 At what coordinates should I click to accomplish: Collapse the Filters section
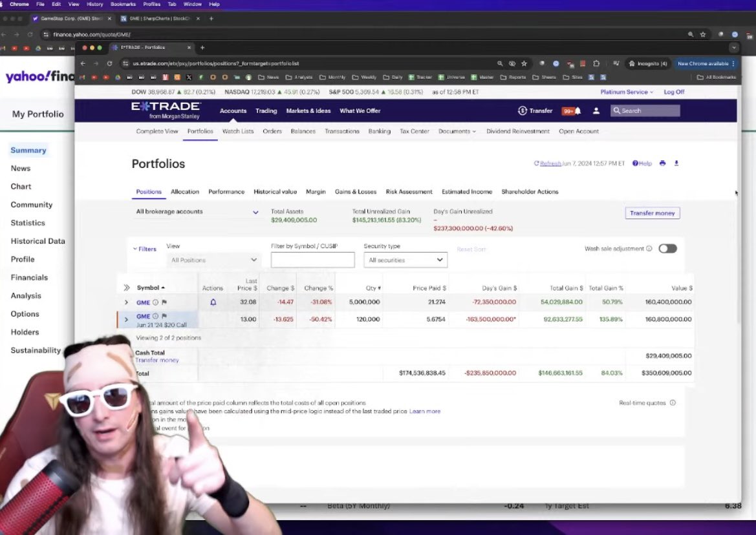pyautogui.click(x=145, y=249)
